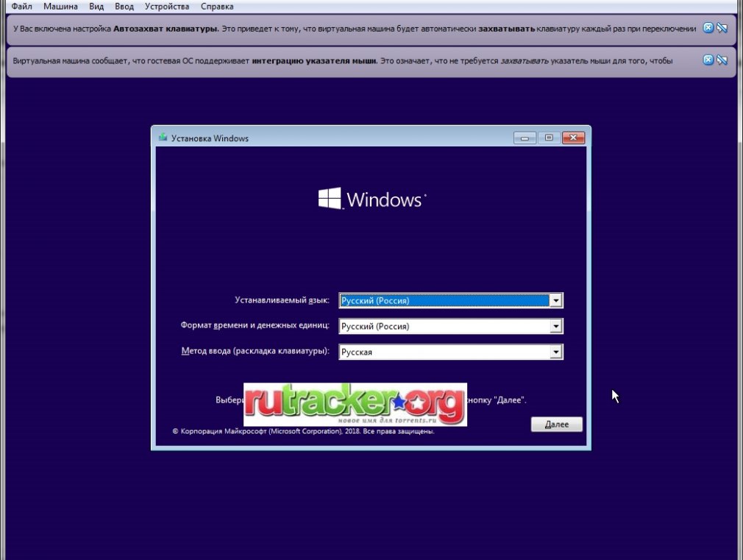Open the Ввод menu
The image size is (743, 560).
(124, 7)
